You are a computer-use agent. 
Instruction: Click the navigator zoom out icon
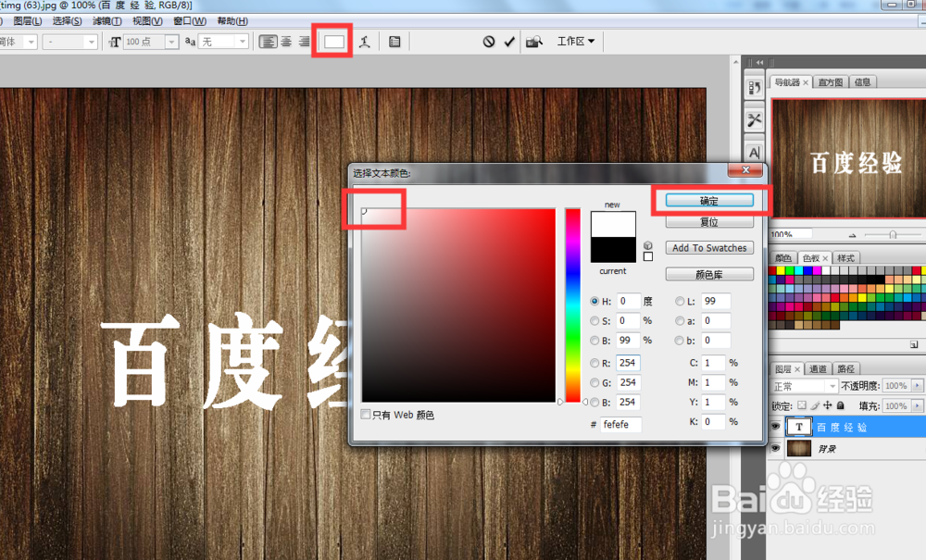(852, 235)
